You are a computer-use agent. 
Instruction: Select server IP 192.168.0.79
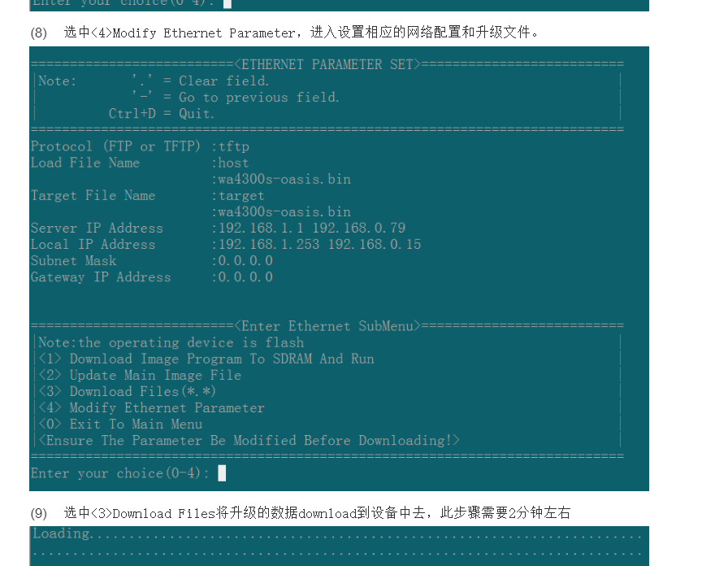point(359,228)
